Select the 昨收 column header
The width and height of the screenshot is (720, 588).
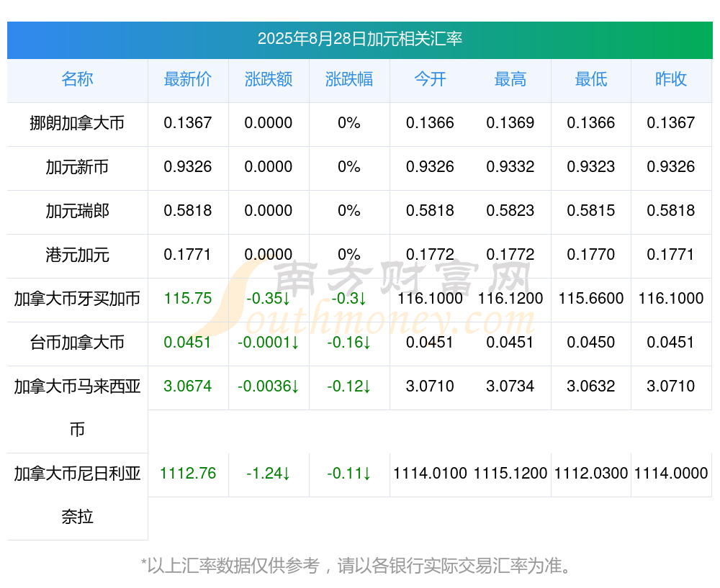(x=671, y=79)
